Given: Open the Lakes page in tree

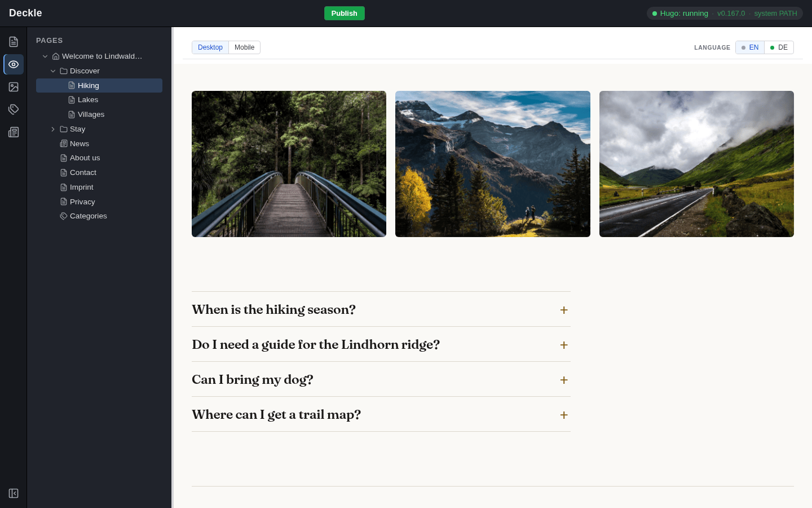Looking at the screenshot, I should [x=99, y=100].
